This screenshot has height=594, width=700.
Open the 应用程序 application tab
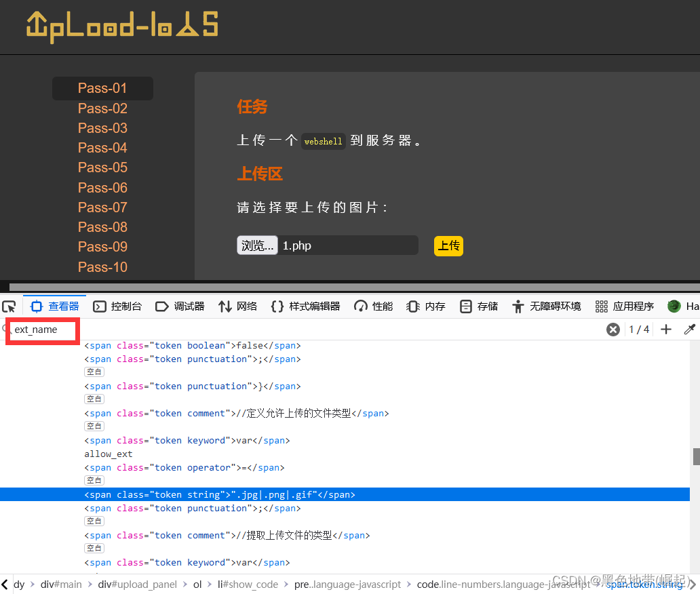coord(625,306)
